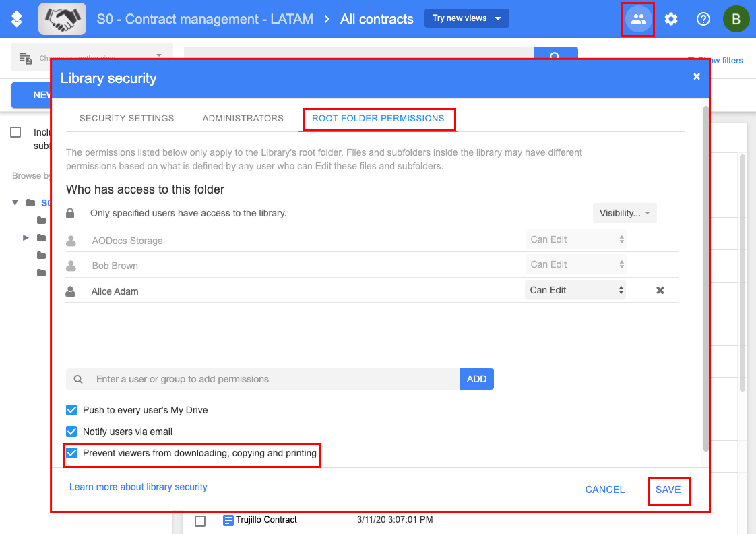Uncheck Prevent viewers from downloading, copying and printing

71,453
